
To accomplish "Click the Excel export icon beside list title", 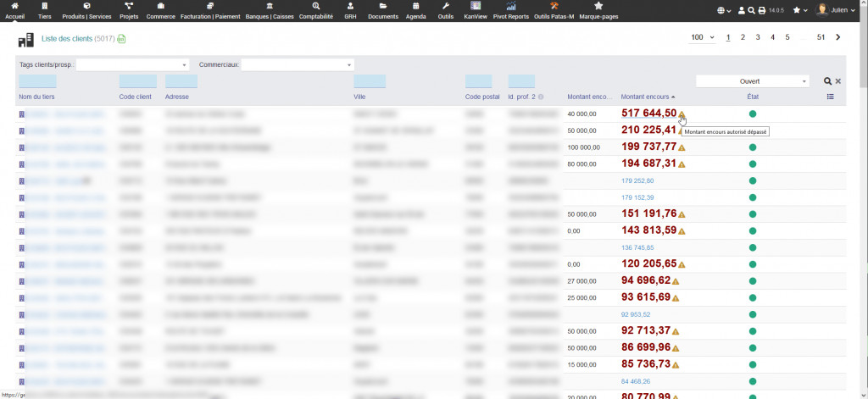I will coord(121,39).
